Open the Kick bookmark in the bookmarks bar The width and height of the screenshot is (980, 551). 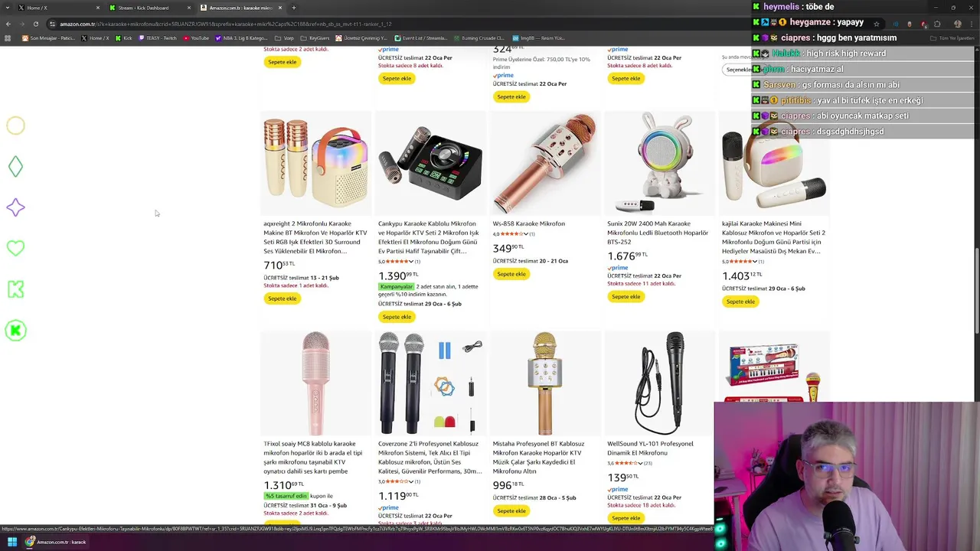tap(124, 37)
